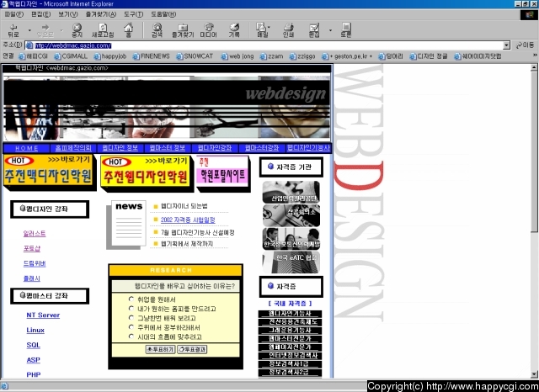This screenshot has width=539, height=392.
Task: Click the HOME navigation link
Action: (x=27, y=148)
